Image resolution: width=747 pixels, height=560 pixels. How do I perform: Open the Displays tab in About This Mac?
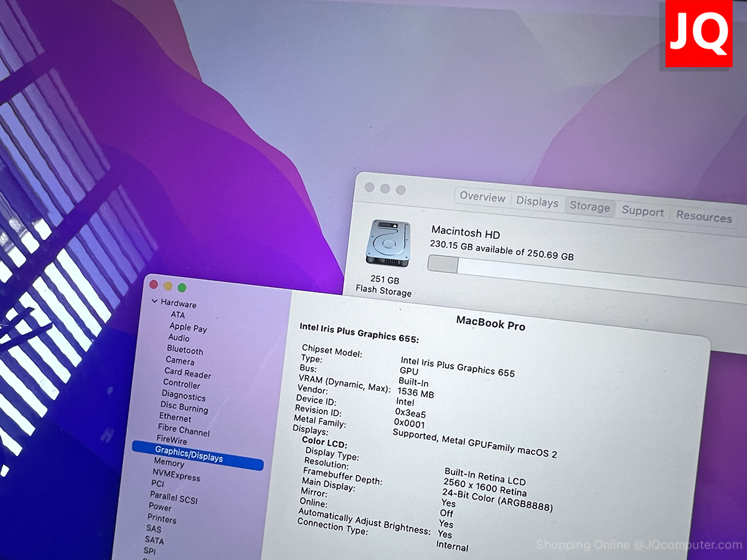click(x=537, y=202)
